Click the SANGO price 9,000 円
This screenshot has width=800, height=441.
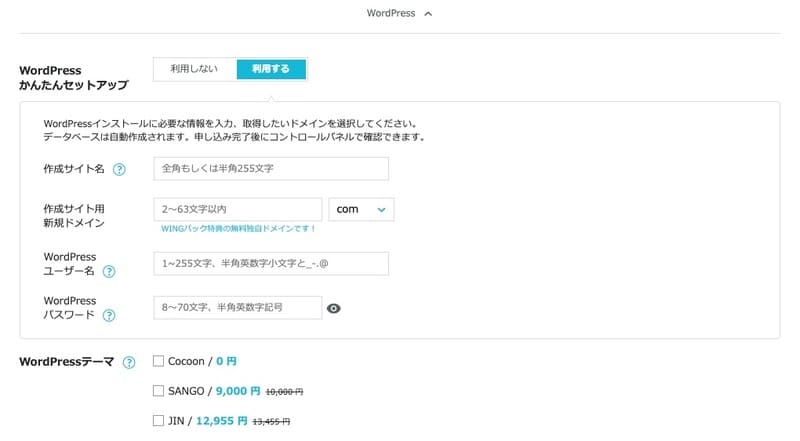(238, 391)
